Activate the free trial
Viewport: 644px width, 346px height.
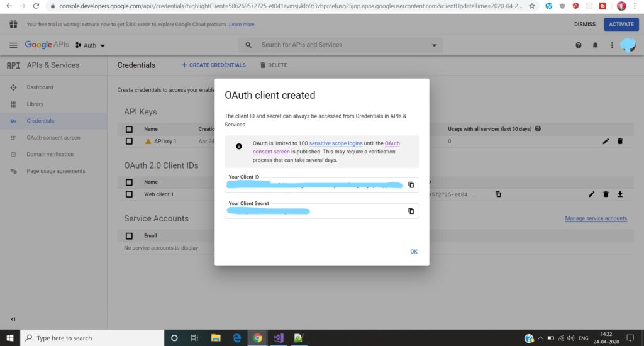621,25
